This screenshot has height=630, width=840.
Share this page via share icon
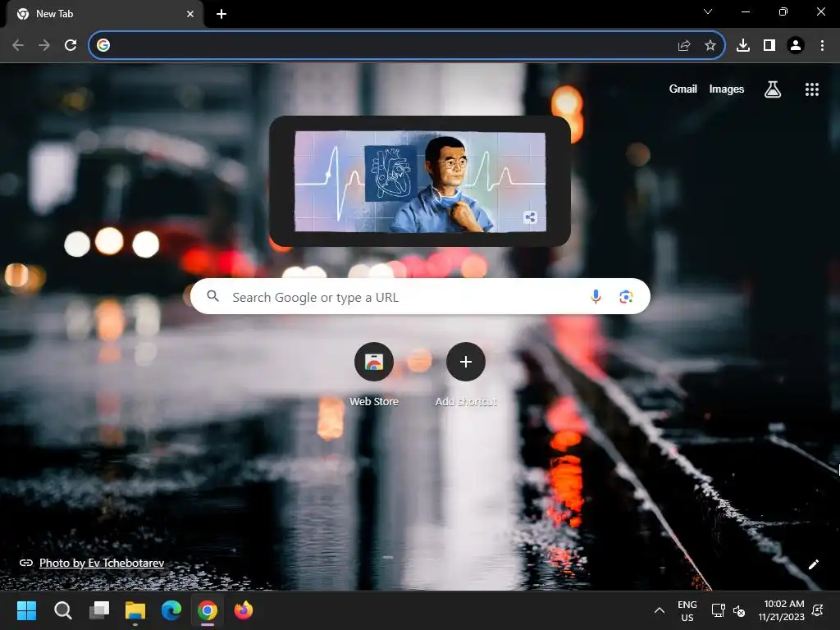(684, 46)
